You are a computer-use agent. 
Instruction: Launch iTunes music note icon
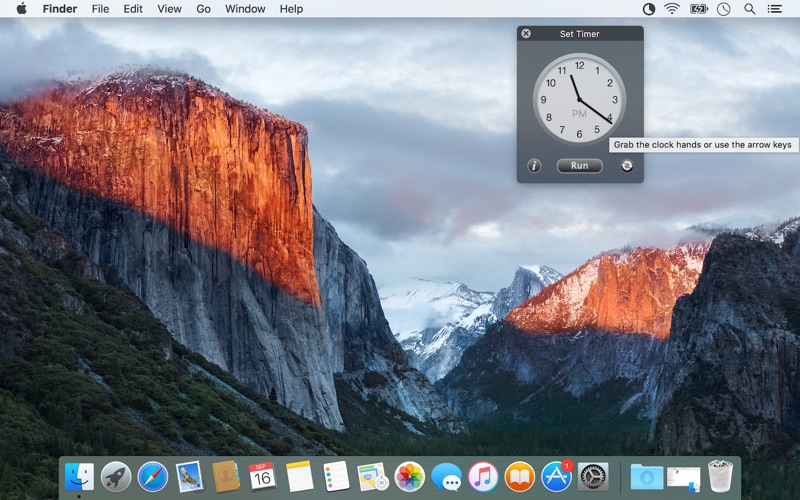coord(483,477)
